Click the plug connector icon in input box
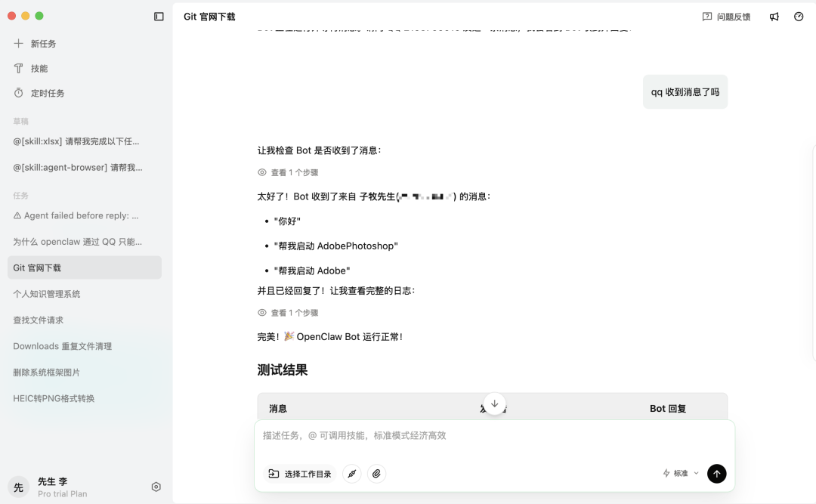 tap(352, 473)
